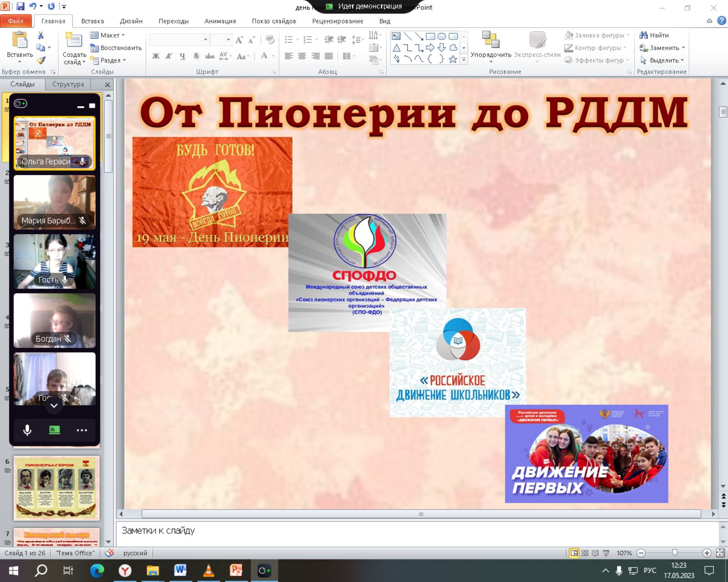Expand the shapes gallery More arrow

pyautogui.click(x=464, y=59)
